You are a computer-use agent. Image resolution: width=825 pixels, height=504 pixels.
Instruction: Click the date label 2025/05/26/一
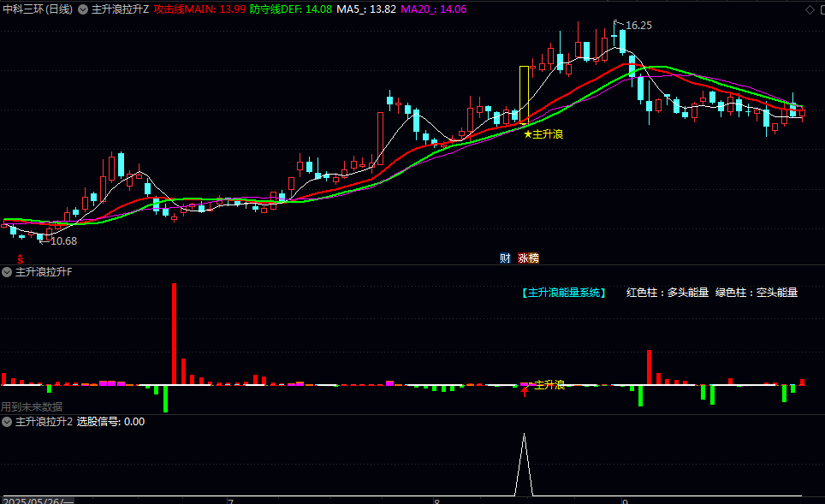click(x=39, y=501)
